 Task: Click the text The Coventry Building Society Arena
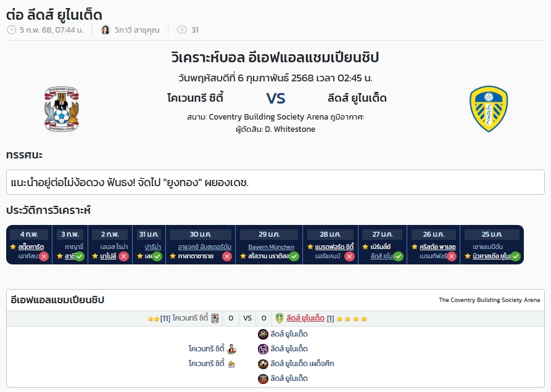[489, 300]
